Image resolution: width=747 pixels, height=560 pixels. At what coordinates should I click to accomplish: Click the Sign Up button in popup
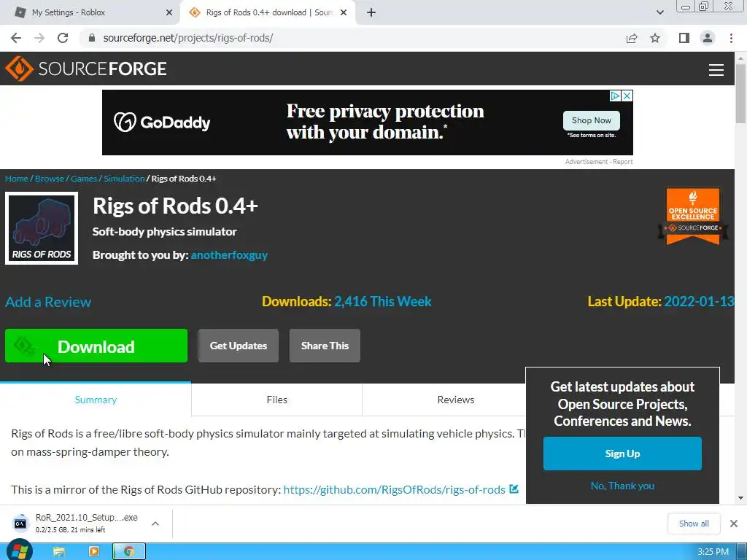[622, 454]
